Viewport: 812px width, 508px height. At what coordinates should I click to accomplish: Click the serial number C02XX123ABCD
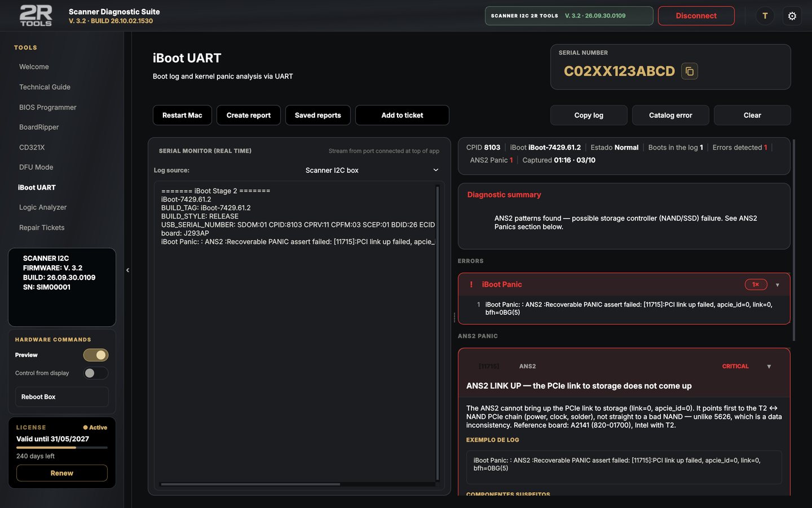click(x=619, y=71)
